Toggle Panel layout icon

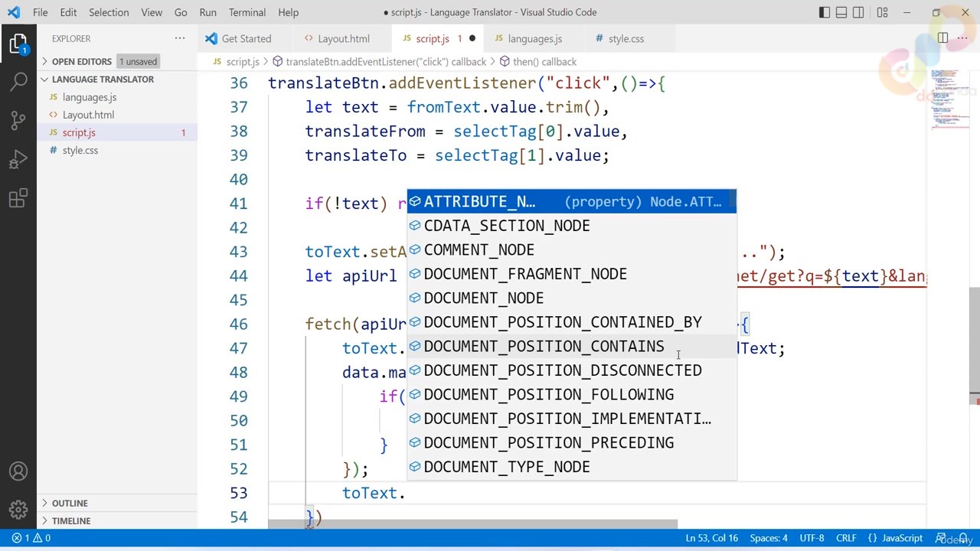point(841,12)
